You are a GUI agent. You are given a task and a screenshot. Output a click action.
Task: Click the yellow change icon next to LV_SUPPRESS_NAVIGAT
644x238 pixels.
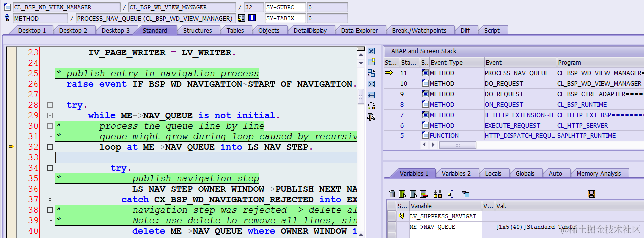tap(402, 216)
